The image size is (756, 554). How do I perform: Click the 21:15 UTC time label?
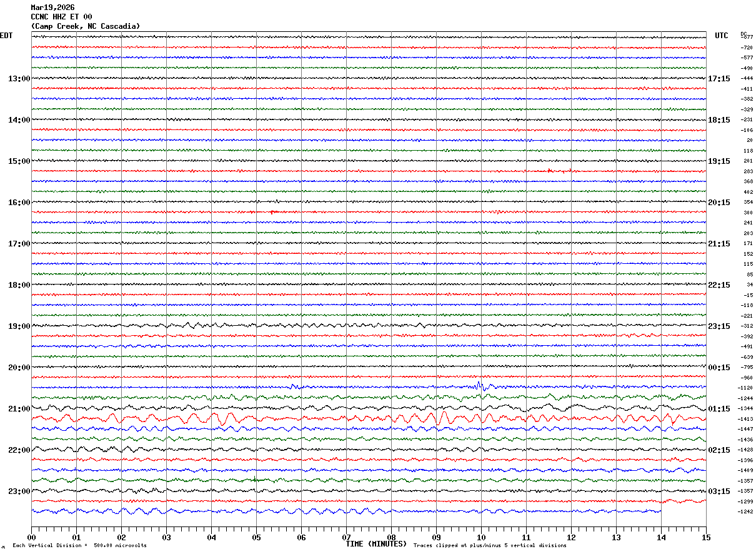click(719, 244)
